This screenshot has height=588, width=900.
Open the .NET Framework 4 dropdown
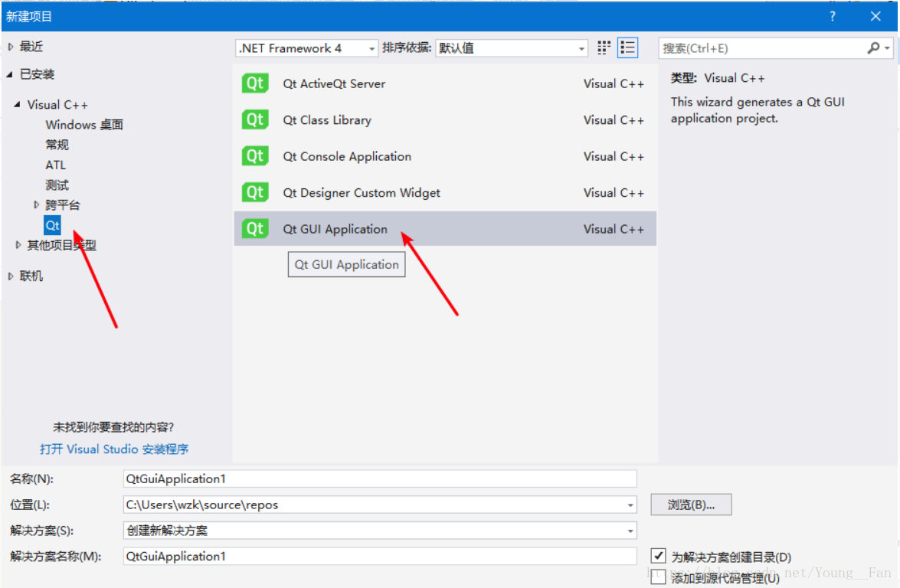click(306, 48)
